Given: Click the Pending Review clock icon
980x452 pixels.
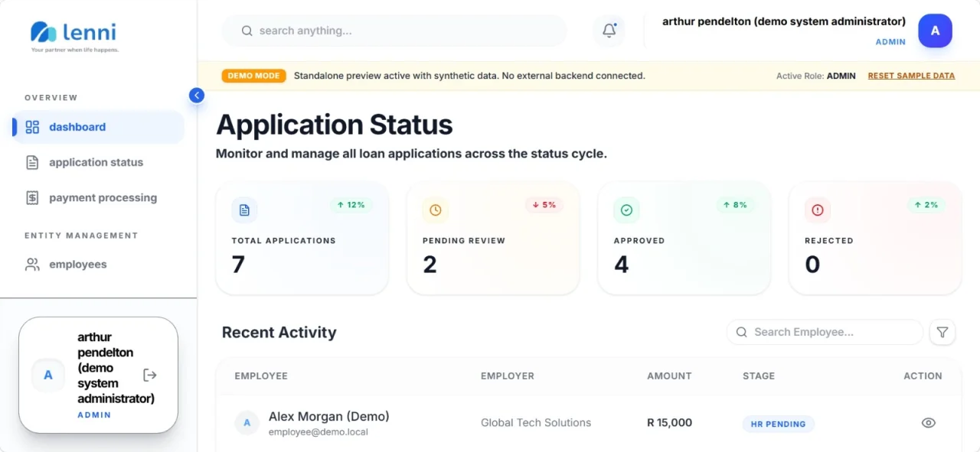Looking at the screenshot, I should (435, 210).
